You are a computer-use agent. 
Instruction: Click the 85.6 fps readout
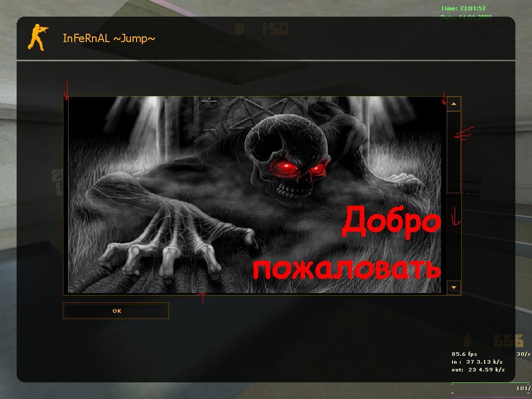click(464, 354)
